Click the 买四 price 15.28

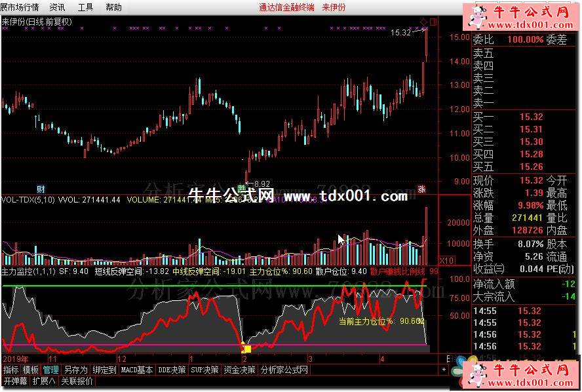pyautogui.click(x=531, y=154)
